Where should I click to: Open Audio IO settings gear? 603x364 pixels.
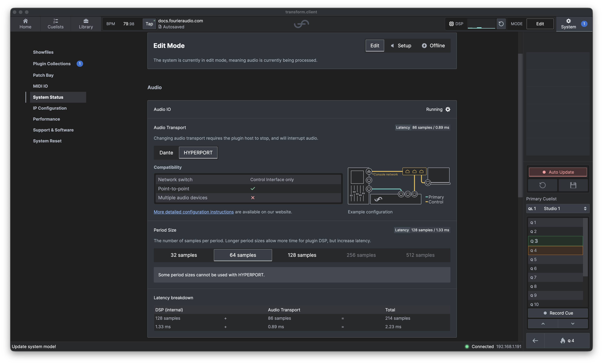(448, 109)
